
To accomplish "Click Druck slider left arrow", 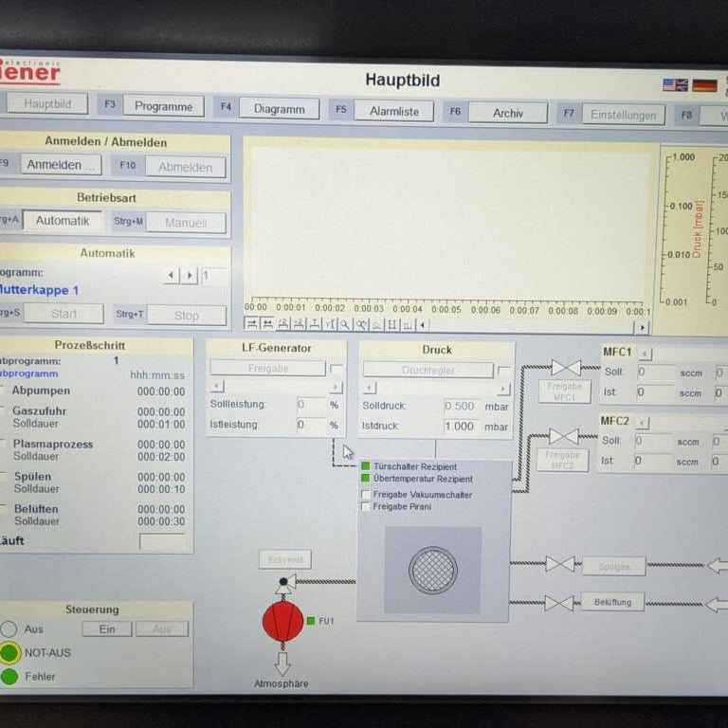I will coord(370,387).
